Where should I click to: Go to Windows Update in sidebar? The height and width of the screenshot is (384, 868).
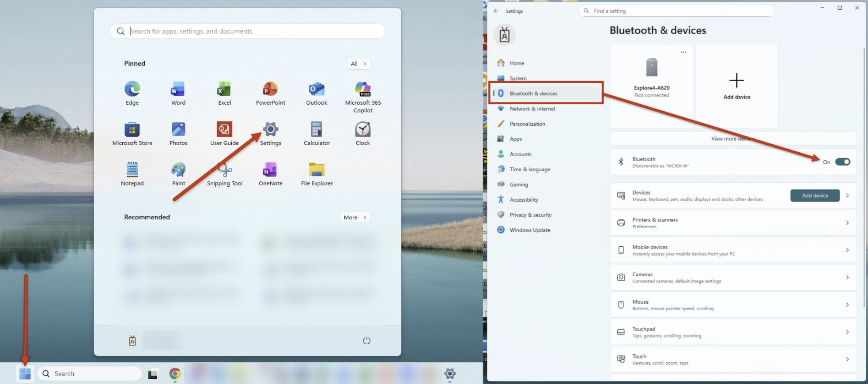(x=529, y=230)
